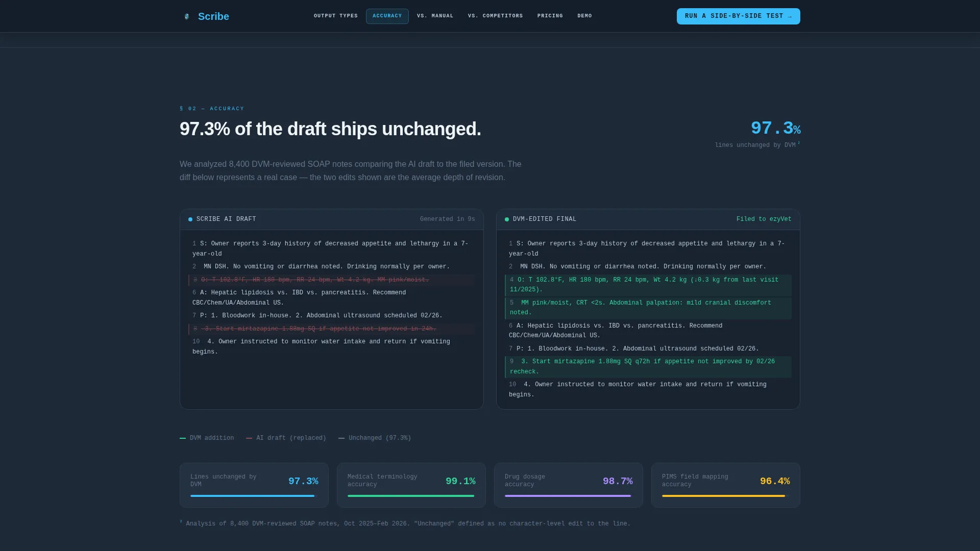Click draft line 'P: 1. Bloodwork in-house'

pyautogui.click(x=332, y=316)
